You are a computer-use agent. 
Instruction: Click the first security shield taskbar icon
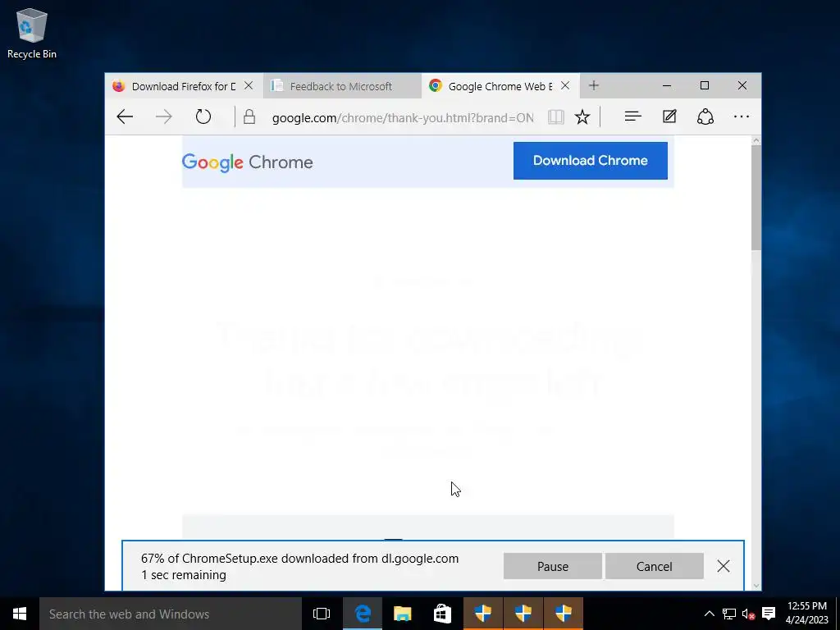[x=482, y=614]
